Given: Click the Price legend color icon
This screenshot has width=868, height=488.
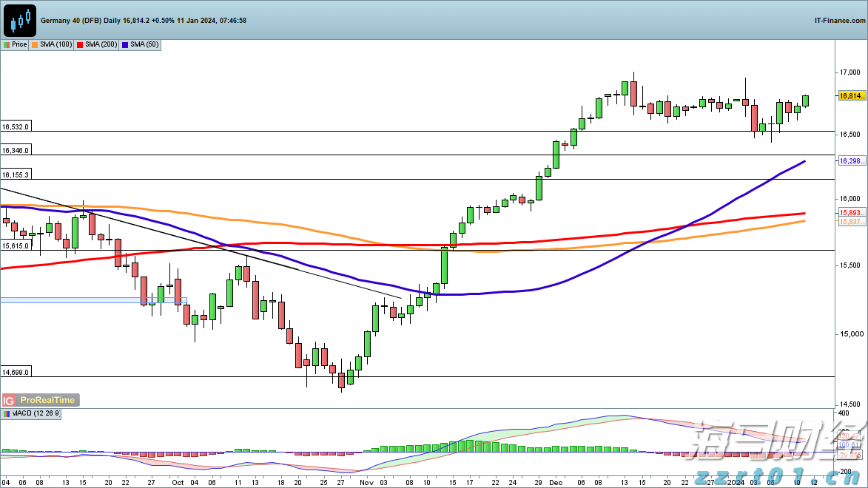Looking at the screenshot, I should pos(7,44).
